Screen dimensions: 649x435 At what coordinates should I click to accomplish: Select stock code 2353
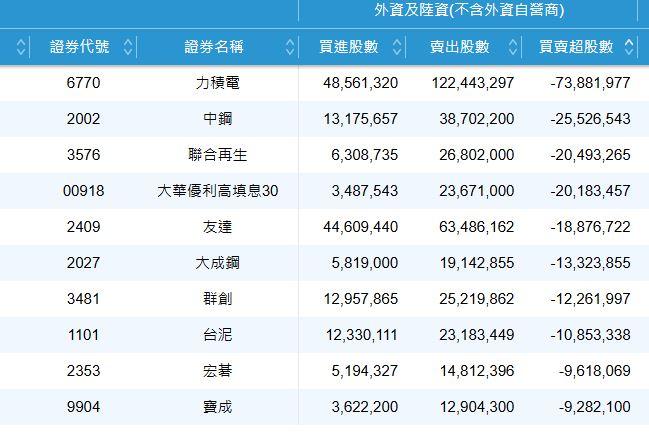coord(84,371)
